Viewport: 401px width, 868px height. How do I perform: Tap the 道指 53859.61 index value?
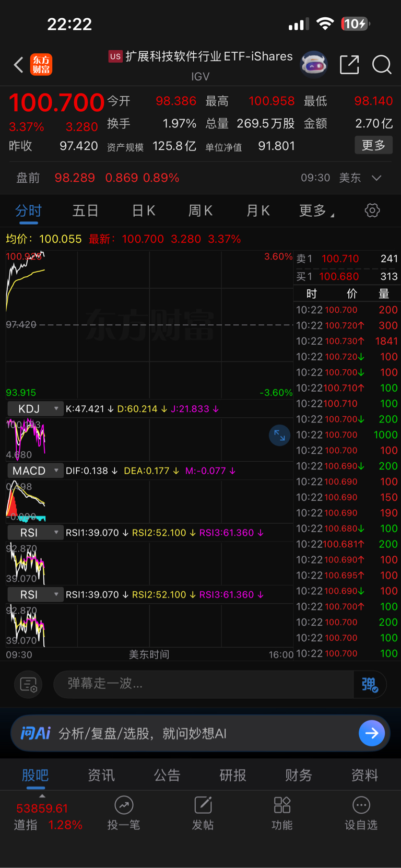[42, 808]
